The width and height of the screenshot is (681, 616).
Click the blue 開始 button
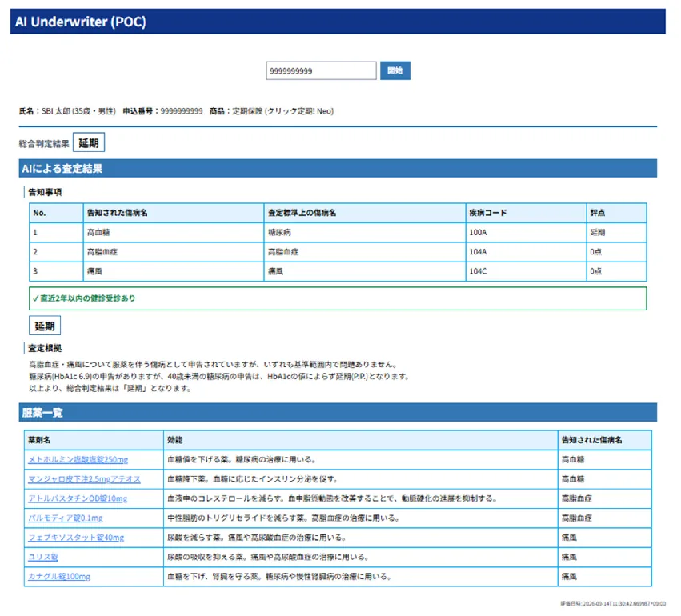coord(395,70)
